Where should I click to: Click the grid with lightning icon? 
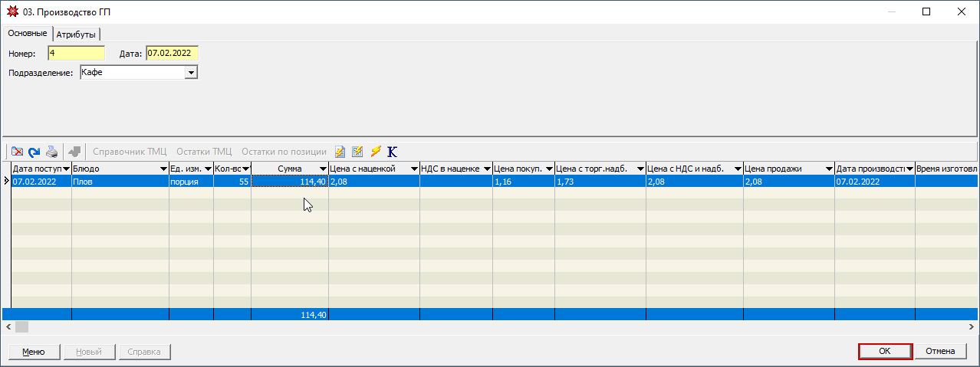pos(357,152)
